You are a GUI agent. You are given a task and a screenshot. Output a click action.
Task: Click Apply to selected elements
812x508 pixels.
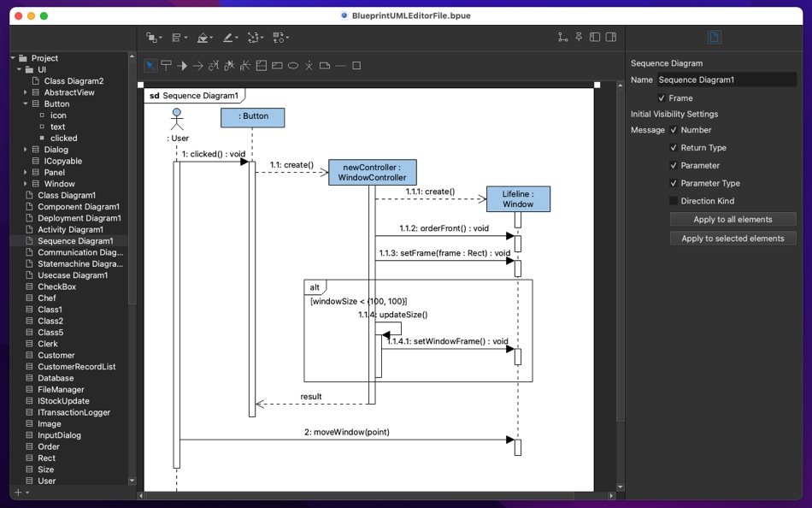pyautogui.click(x=733, y=239)
